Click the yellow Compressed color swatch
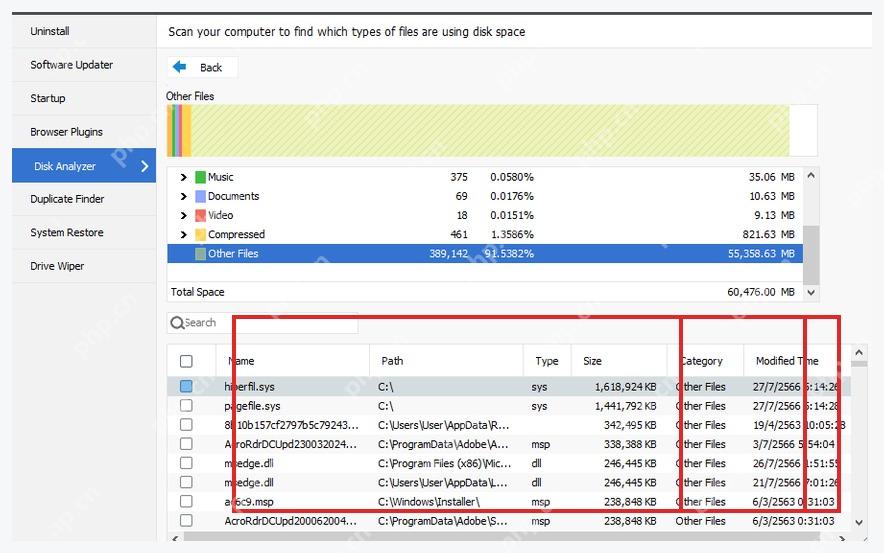 pyautogui.click(x=200, y=235)
